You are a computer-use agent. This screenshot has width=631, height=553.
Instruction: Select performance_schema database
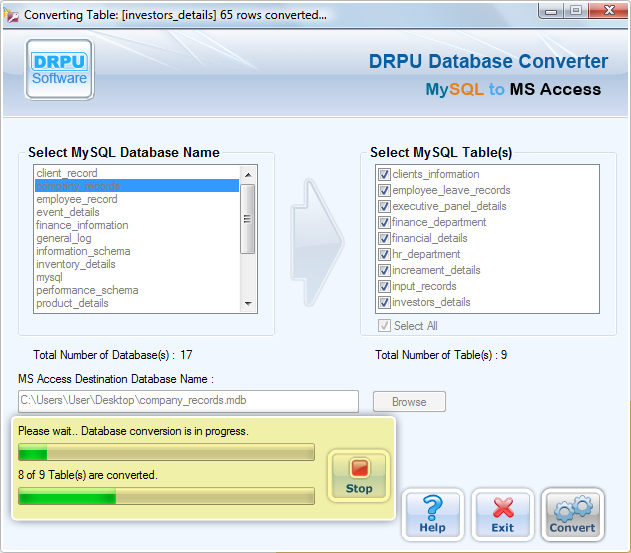pyautogui.click(x=137, y=290)
